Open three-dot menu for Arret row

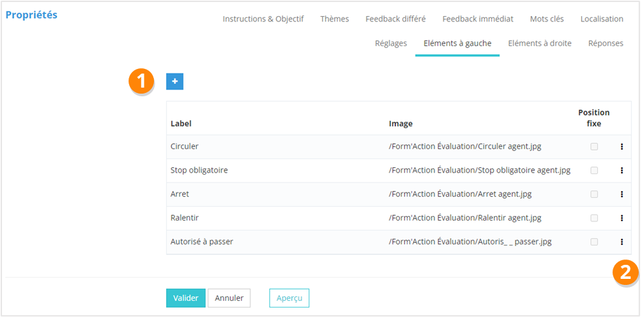[621, 194]
